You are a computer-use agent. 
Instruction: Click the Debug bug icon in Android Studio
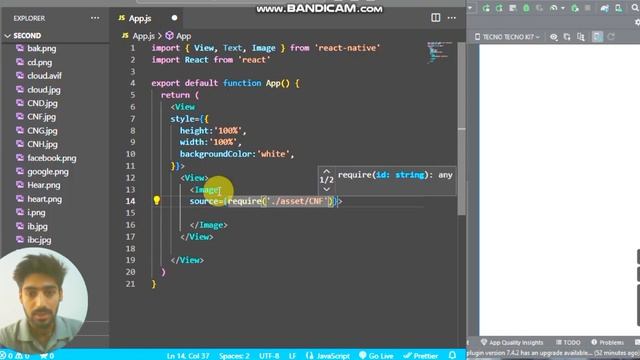(527, 8)
